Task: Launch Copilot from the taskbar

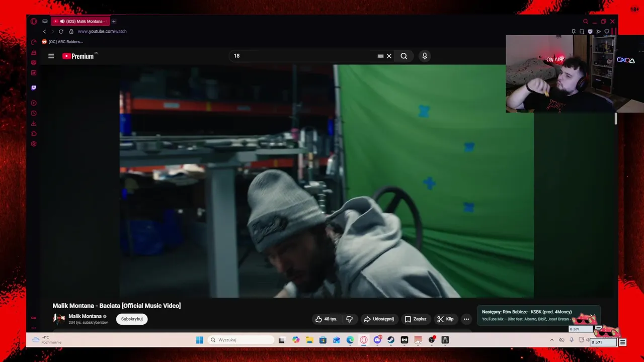Action: point(296,340)
